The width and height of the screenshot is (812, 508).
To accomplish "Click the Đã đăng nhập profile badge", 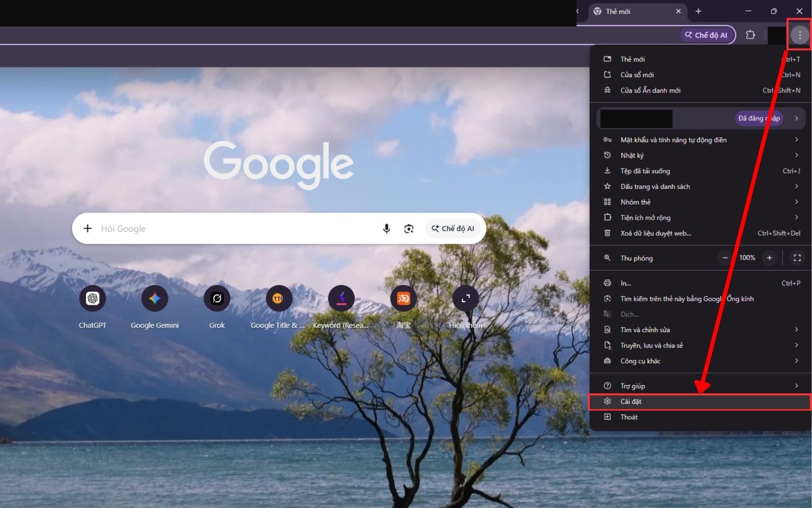I will 759,118.
